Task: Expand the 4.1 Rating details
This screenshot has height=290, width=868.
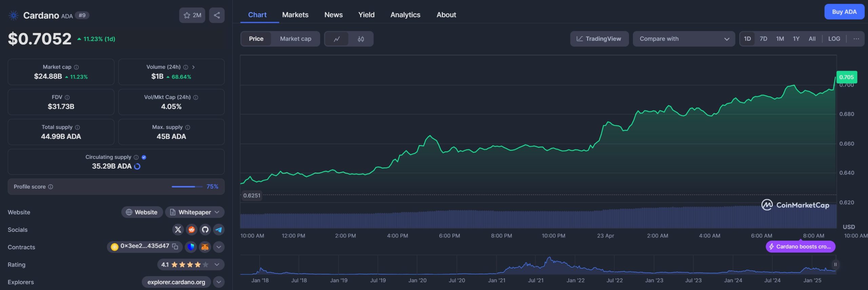Action: 191,265
